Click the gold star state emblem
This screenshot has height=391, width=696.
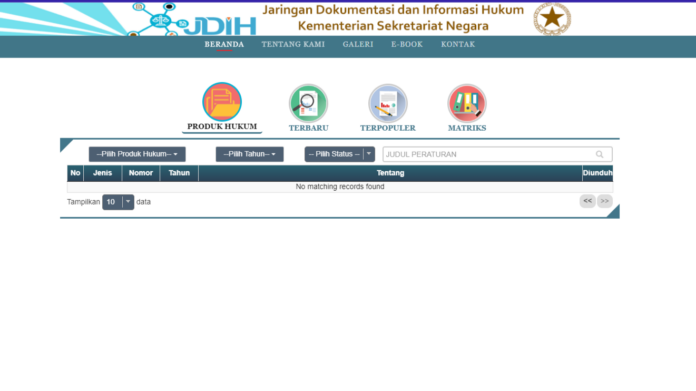[x=552, y=19]
